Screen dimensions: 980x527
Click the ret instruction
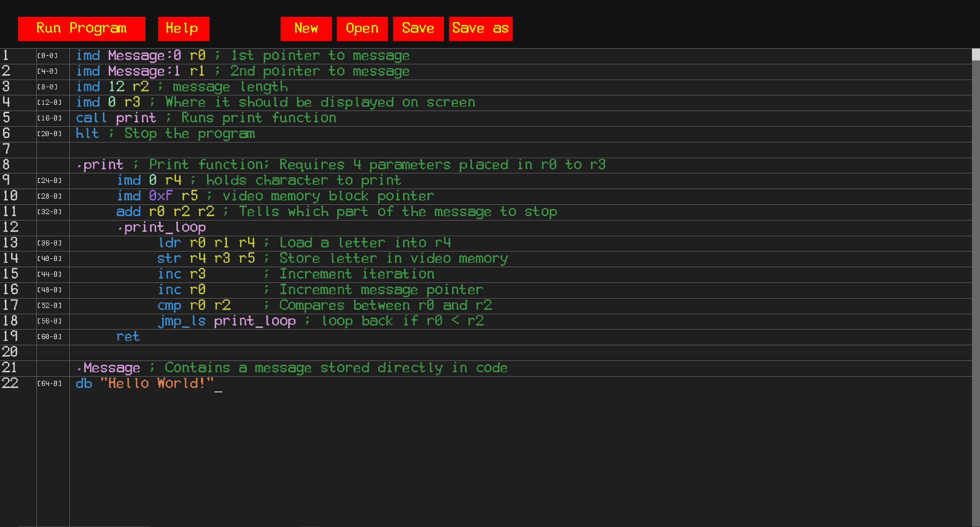click(x=128, y=337)
